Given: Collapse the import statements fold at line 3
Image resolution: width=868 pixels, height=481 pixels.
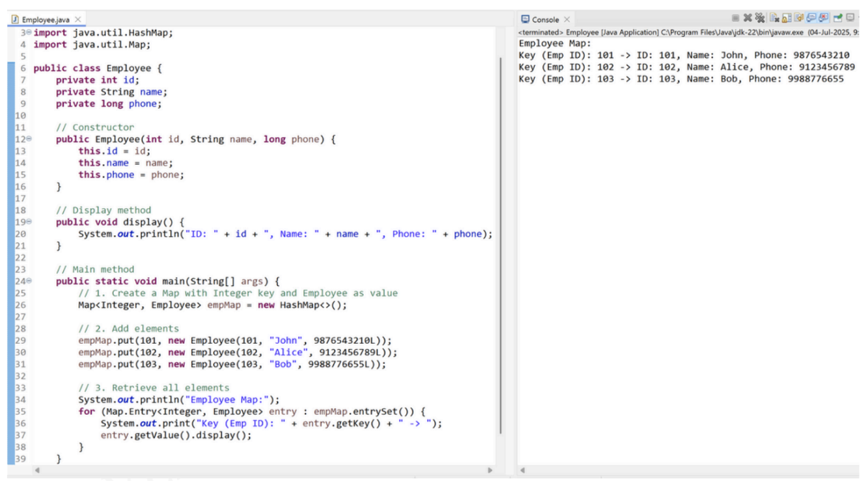Looking at the screenshot, I should pyautogui.click(x=29, y=33).
